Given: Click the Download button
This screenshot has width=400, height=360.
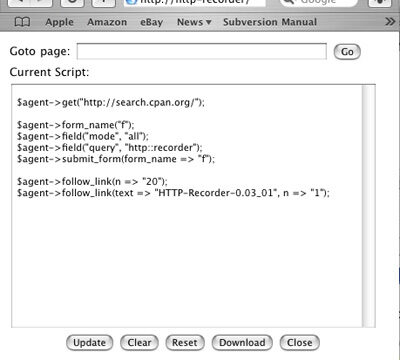Looking at the screenshot, I should 242,343.
